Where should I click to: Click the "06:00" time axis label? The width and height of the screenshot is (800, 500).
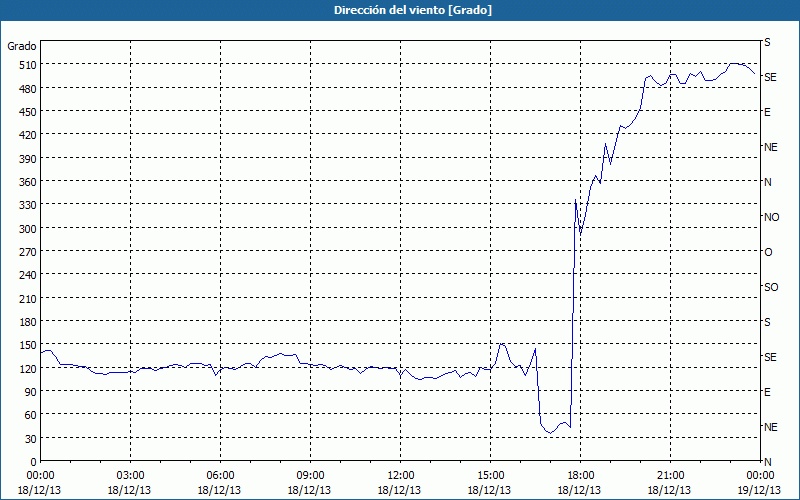click(x=220, y=476)
